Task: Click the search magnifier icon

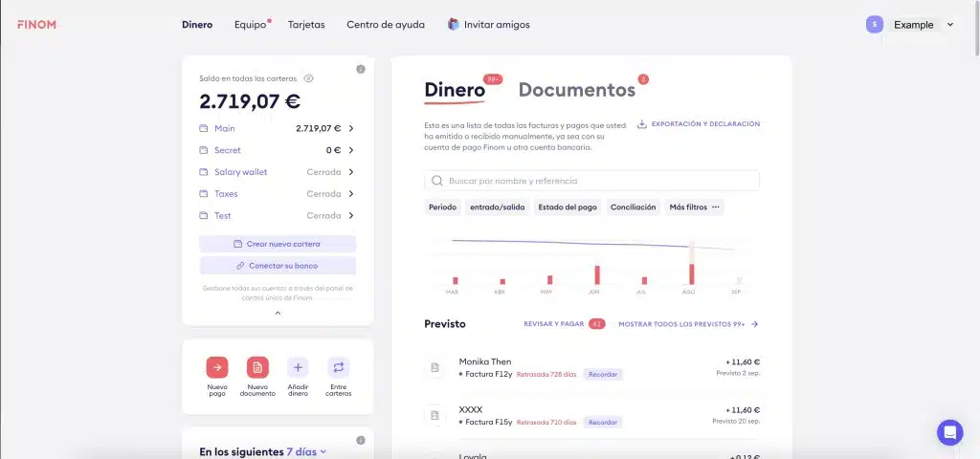Action: click(437, 181)
